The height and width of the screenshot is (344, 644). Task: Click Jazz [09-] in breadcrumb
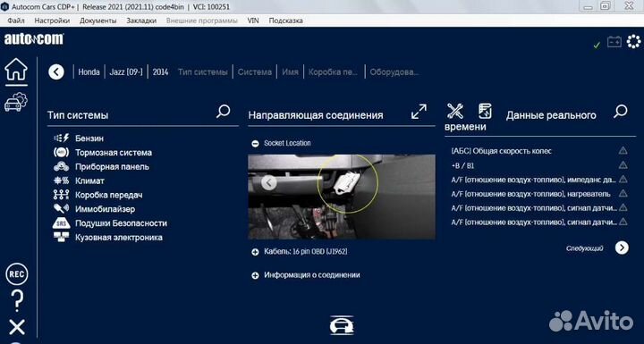[x=126, y=71]
